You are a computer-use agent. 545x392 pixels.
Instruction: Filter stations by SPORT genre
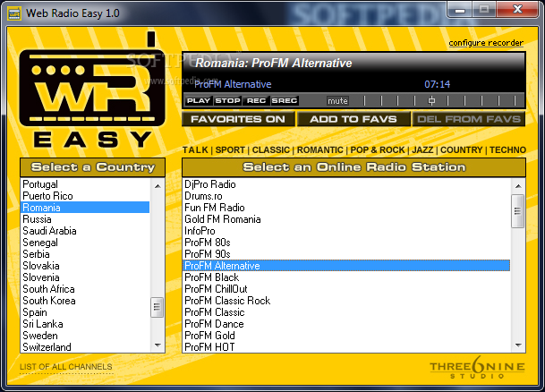point(230,149)
